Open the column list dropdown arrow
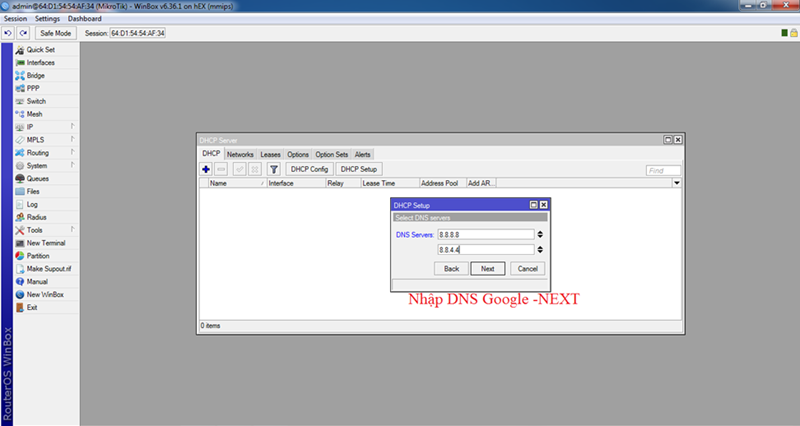Screen dimensions: 800x426 point(677,184)
